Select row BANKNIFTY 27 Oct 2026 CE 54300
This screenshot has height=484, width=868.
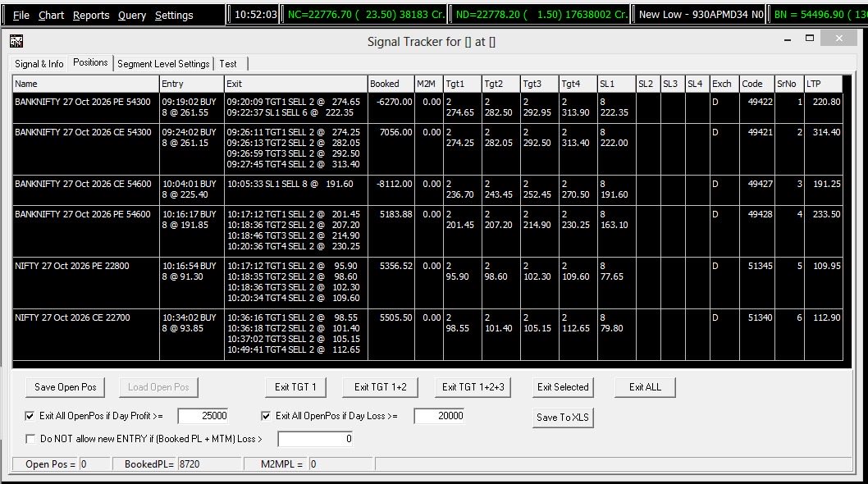click(x=427, y=148)
